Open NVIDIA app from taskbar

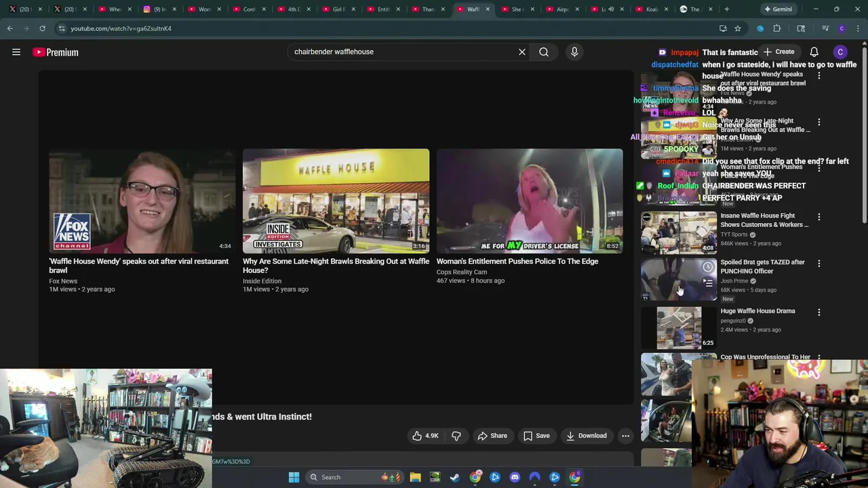(x=435, y=477)
